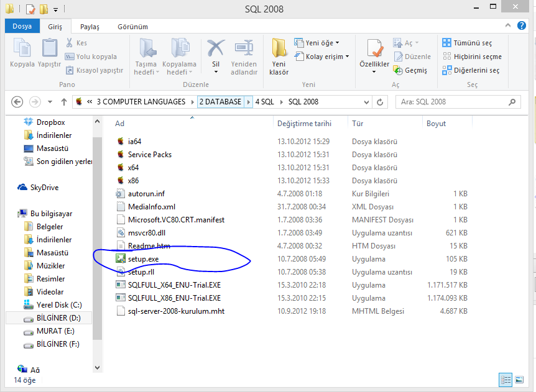Sort by Boyut column header

click(436, 124)
